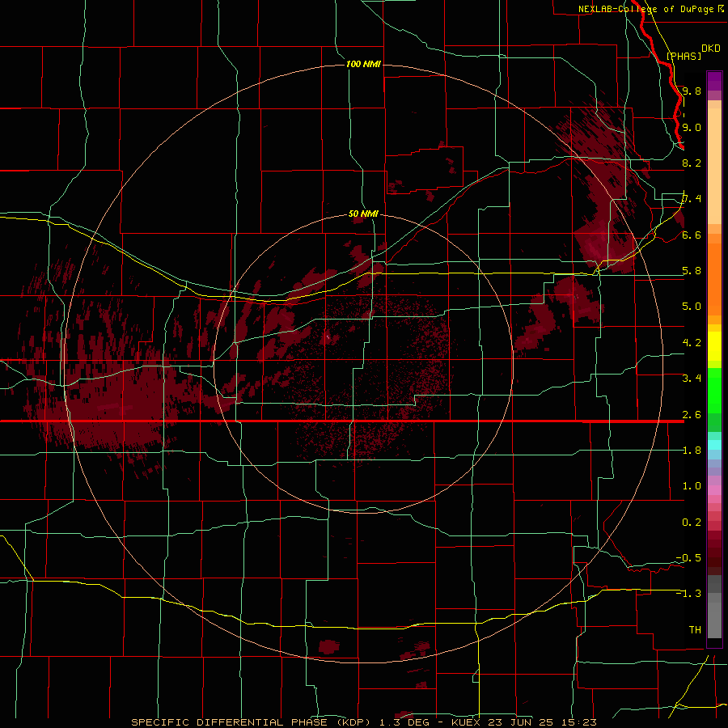Click the 8.2 value on the color scale
This screenshot has height=728, width=728.
692,163
